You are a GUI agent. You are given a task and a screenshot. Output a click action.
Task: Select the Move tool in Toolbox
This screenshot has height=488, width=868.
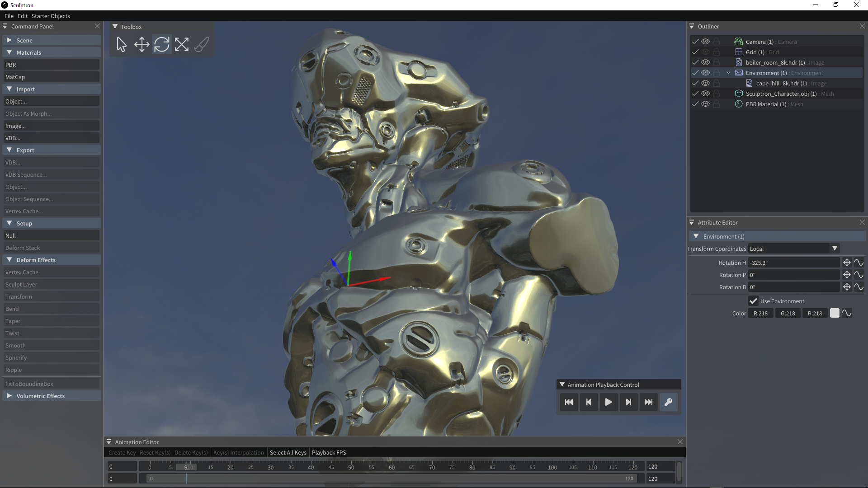(x=142, y=44)
